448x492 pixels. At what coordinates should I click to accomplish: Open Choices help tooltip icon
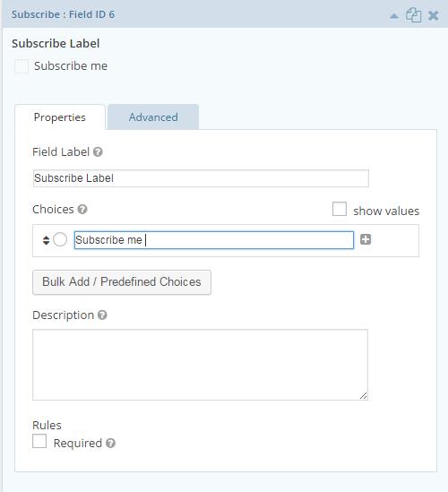pyautogui.click(x=82, y=210)
